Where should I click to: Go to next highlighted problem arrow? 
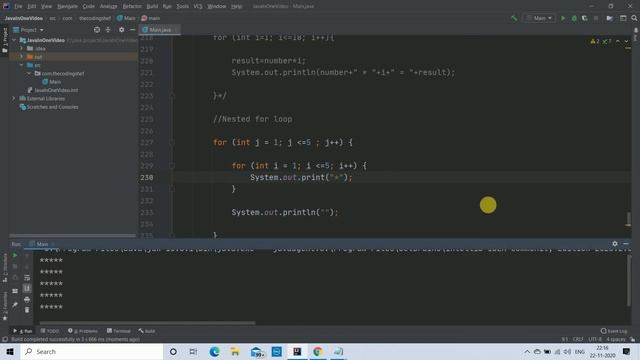[x=627, y=41]
